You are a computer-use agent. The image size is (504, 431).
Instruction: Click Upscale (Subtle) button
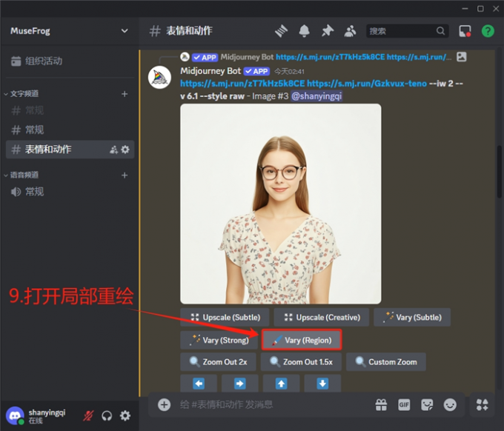point(225,317)
